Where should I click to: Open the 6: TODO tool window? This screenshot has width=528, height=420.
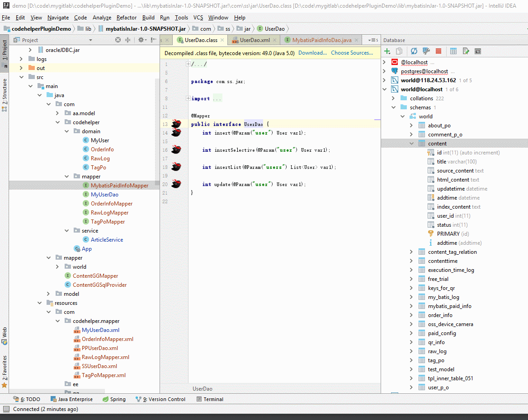(x=27, y=399)
